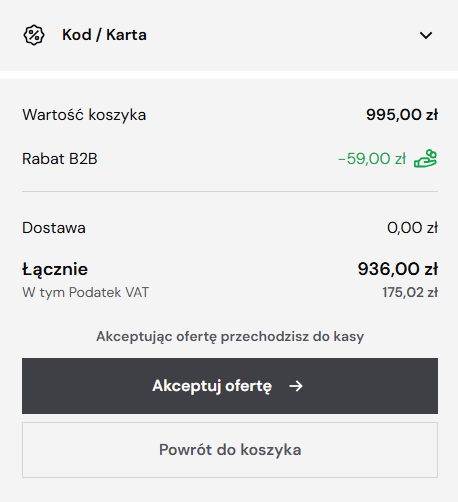Click the discount percent badge icon

pyautogui.click(x=34, y=35)
